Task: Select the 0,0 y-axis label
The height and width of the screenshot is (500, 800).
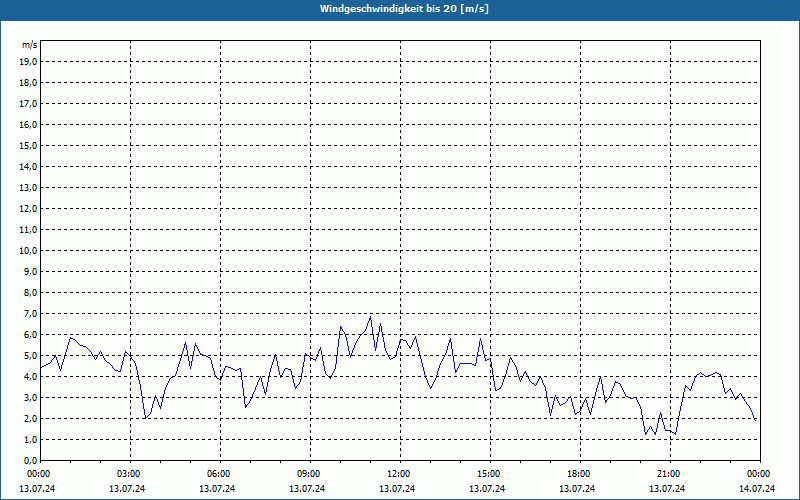Action: [x=30, y=460]
